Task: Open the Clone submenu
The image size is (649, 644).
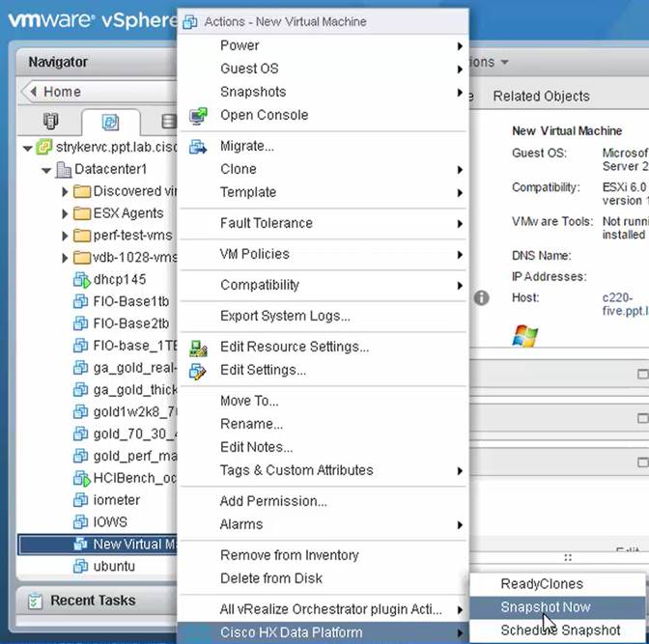Action: [x=323, y=169]
